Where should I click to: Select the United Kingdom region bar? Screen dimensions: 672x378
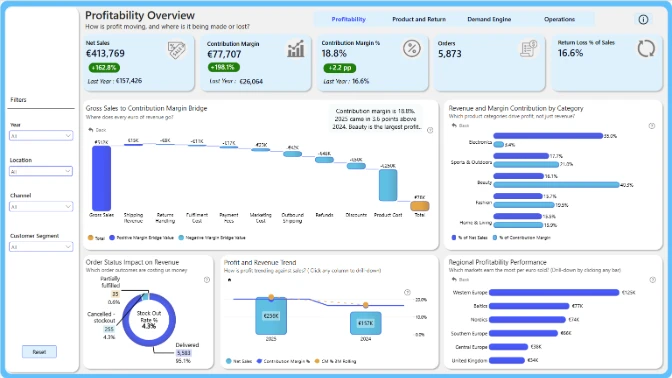tap(507, 360)
